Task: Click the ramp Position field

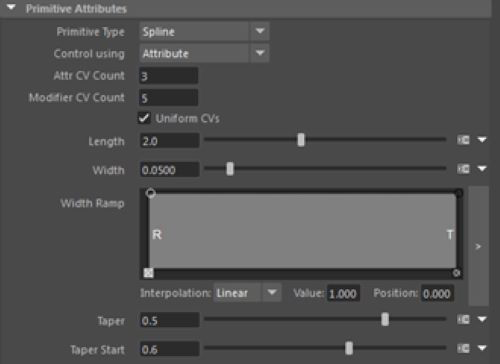Action: pos(437,294)
